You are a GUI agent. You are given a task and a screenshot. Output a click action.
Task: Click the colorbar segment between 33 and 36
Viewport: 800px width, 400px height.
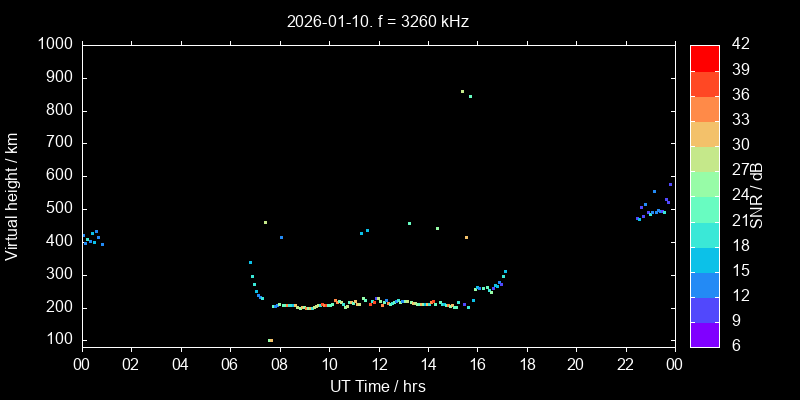[x=705, y=109]
